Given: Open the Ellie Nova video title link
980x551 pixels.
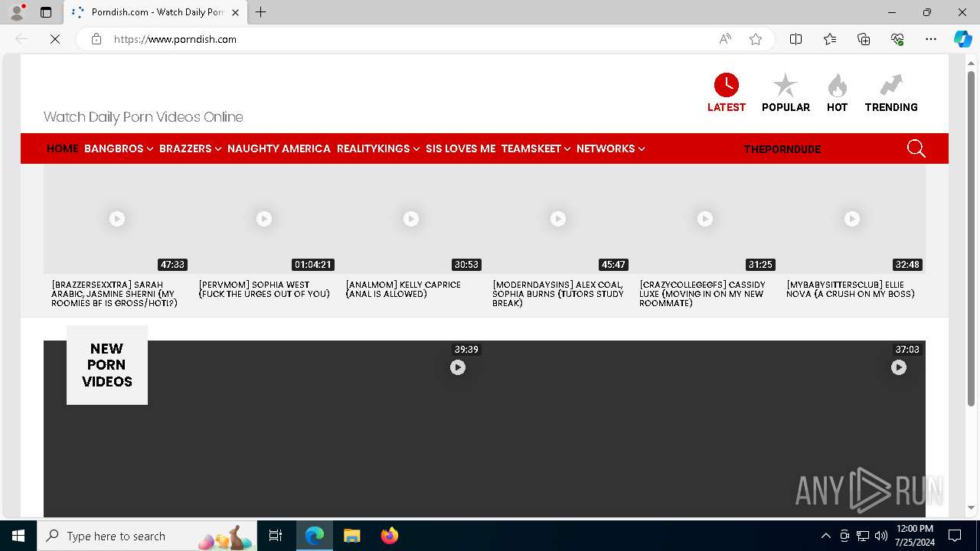Looking at the screenshot, I should click(x=851, y=289).
